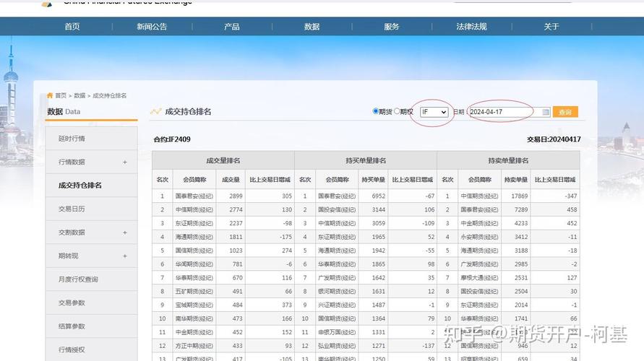Go to 延时行情 in the sidebar

tap(91, 139)
